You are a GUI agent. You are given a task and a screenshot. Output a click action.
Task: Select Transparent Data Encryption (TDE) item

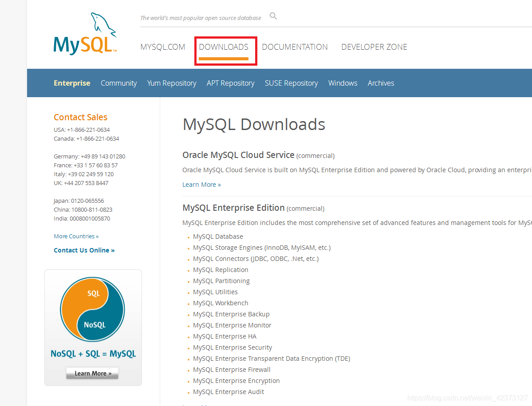point(272,359)
